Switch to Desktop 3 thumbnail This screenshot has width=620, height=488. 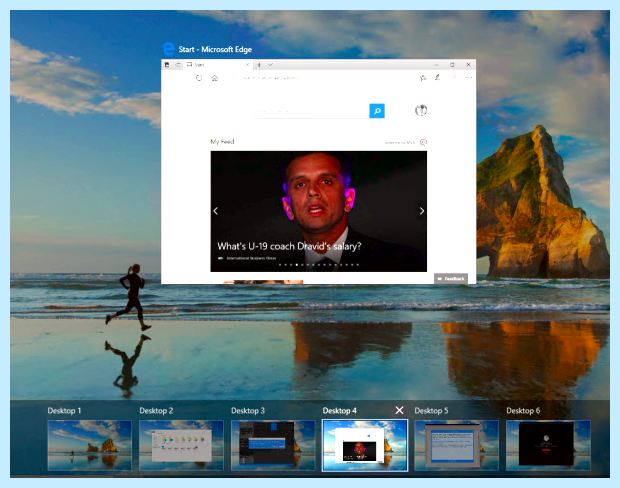point(273,445)
